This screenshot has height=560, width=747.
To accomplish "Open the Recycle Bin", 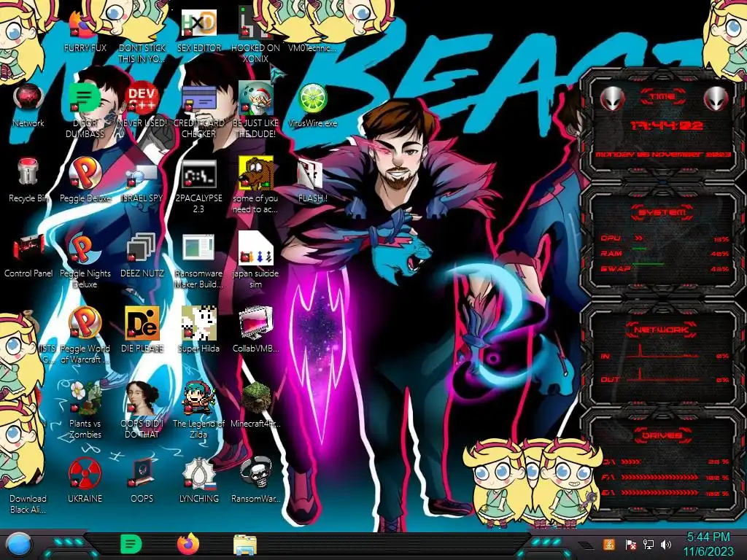I will 28,180.
